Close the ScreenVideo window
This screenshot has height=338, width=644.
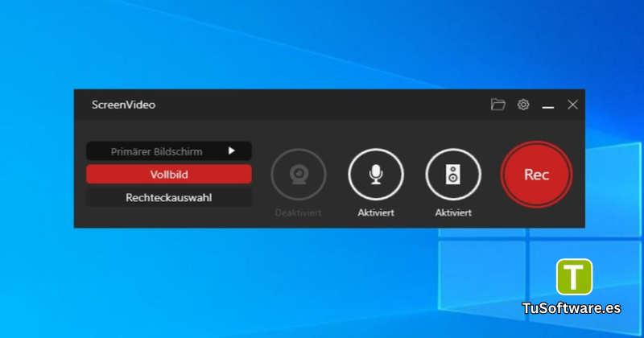pos(572,105)
